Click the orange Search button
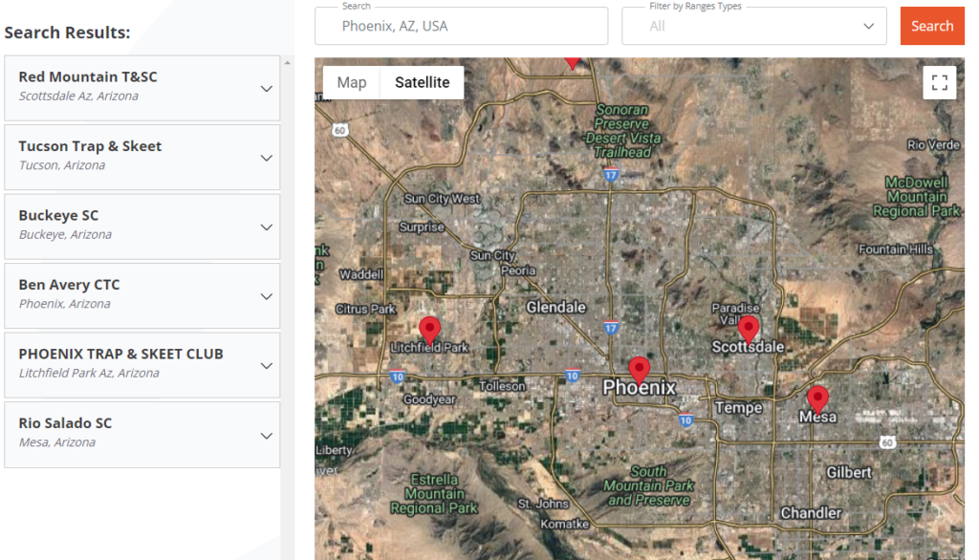The image size is (979, 560). pyautogui.click(x=931, y=26)
